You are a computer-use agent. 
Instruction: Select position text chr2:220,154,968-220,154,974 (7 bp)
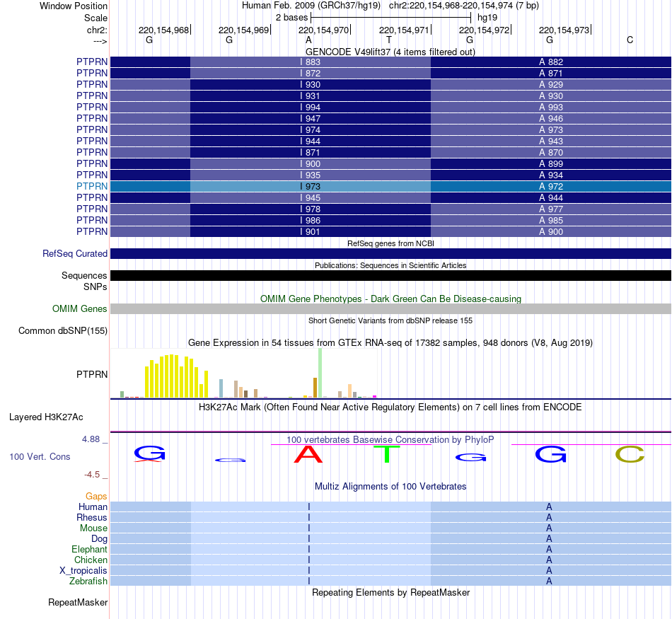(464, 6)
